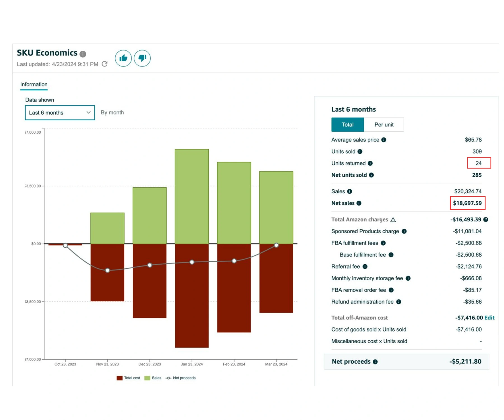Click info icon next to Units returned
The height and width of the screenshot is (420, 504).
[370, 163]
